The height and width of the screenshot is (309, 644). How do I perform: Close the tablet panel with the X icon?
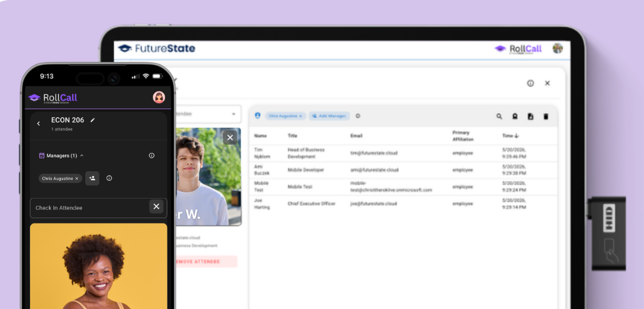[x=547, y=83]
